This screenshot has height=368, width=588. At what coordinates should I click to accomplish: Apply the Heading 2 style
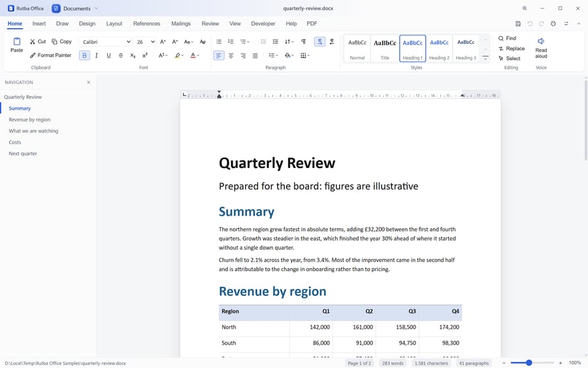pyautogui.click(x=439, y=48)
